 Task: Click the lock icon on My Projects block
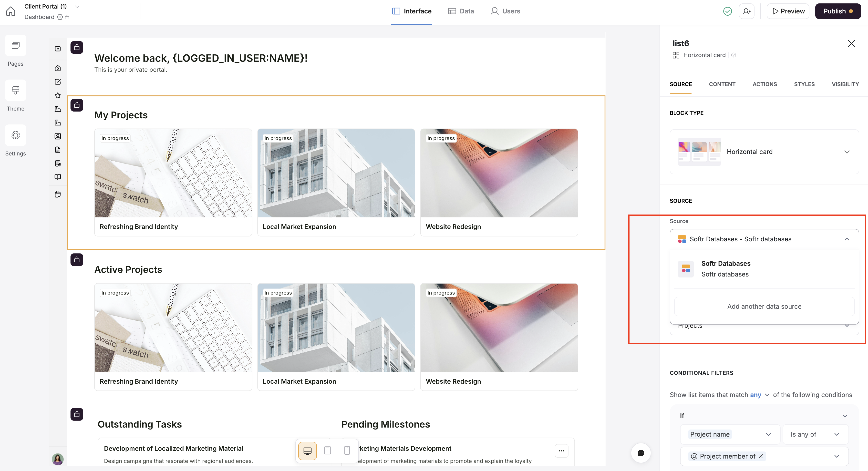point(77,105)
